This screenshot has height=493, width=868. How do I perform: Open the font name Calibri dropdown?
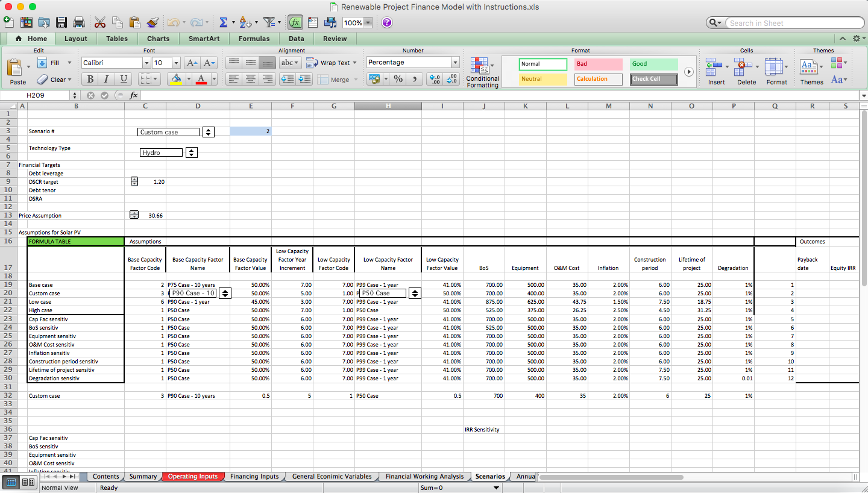tap(146, 63)
